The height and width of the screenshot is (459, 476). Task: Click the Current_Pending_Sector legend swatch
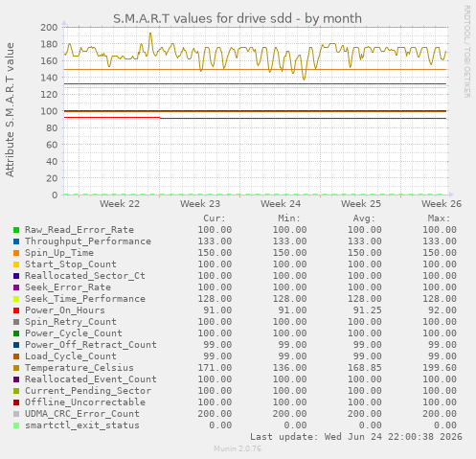[x=16, y=391]
